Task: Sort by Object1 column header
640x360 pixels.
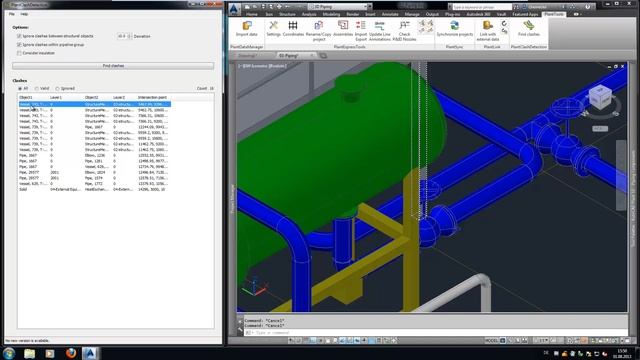Action: tap(26, 98)
